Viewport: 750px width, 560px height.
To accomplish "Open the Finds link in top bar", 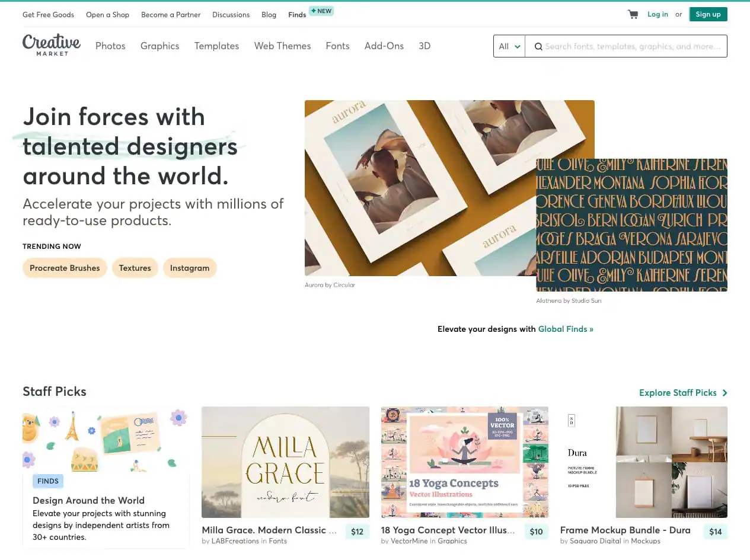I will point(297,14).
